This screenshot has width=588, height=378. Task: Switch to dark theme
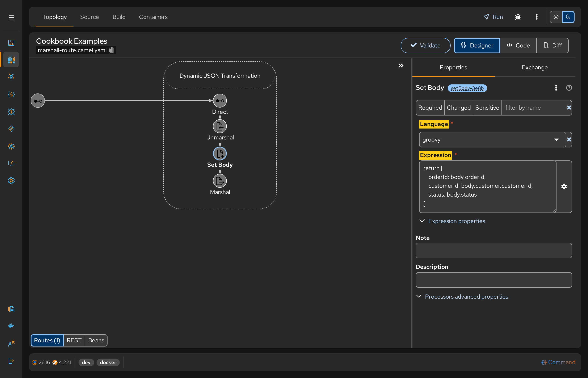click(568, 17)
